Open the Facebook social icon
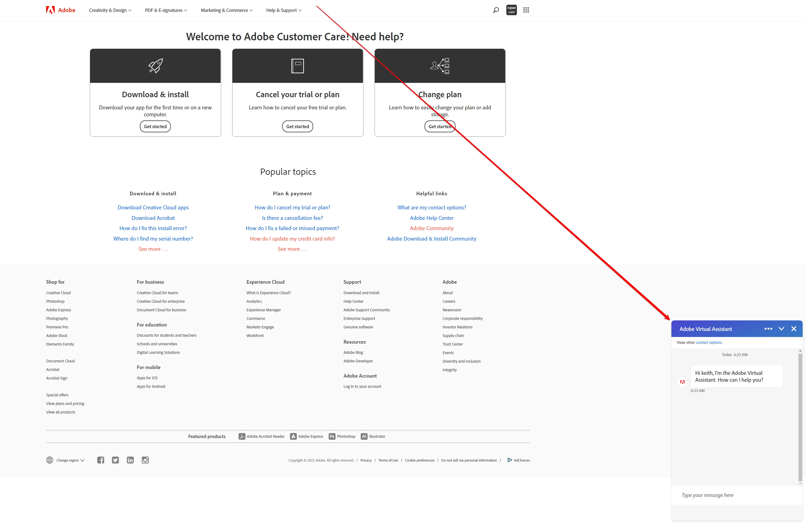The width and height of the screenshot is (806, 532). tap(101, 460)
